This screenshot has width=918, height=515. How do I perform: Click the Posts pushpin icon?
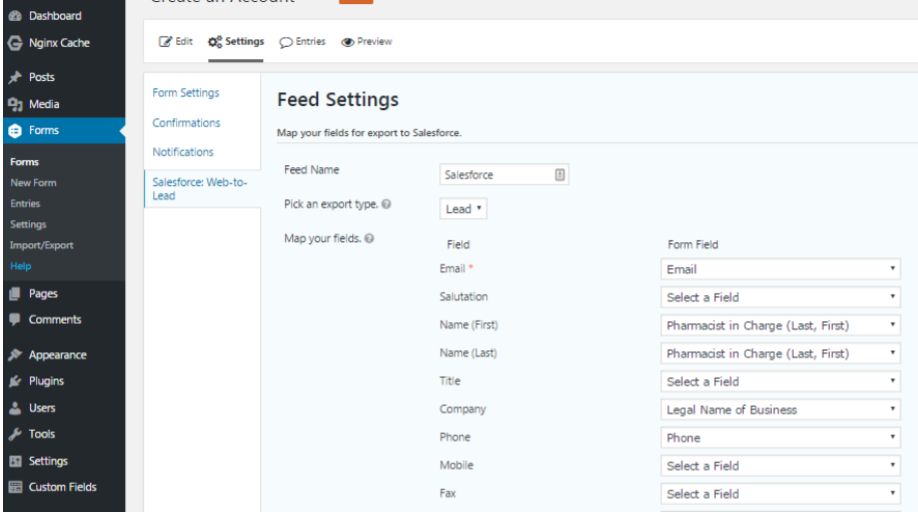[x=15, y=77]
